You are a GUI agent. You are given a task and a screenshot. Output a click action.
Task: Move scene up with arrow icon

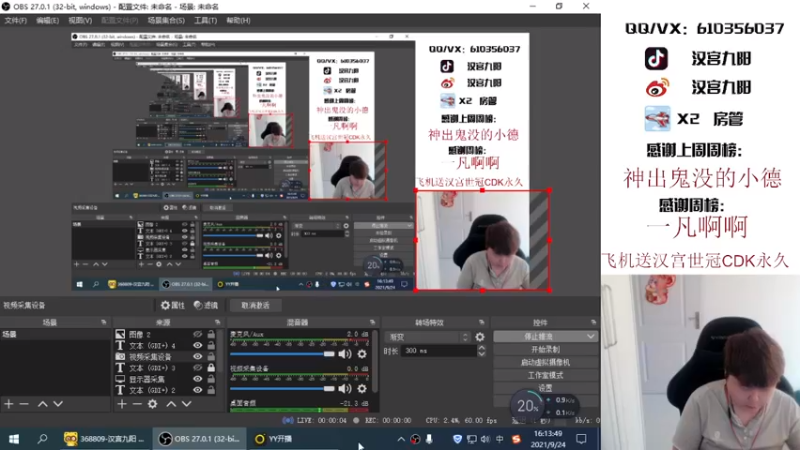[42, 404]
